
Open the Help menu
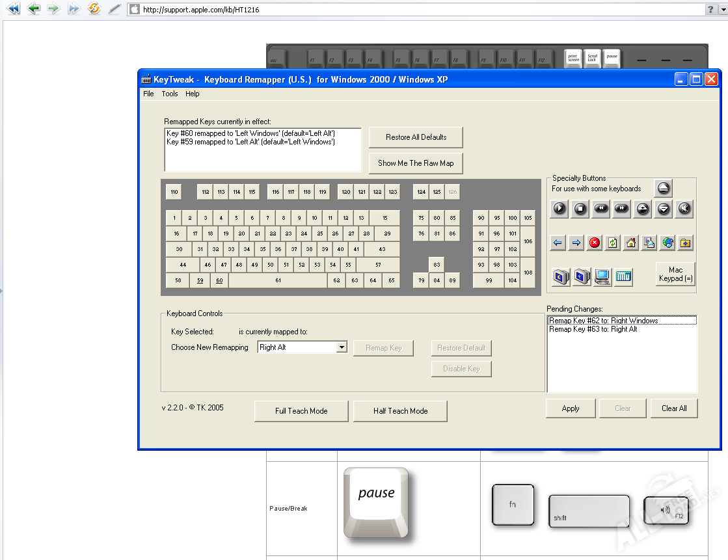coord(193,94)
